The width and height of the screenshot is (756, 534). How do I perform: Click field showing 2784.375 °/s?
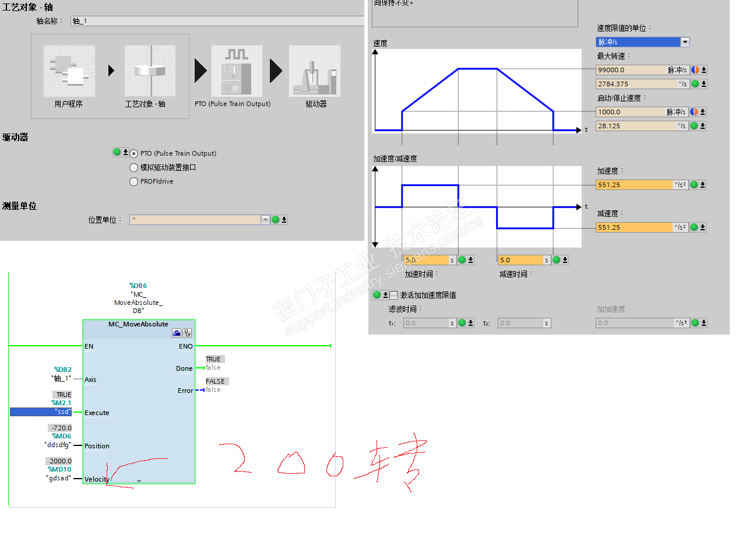642,84
